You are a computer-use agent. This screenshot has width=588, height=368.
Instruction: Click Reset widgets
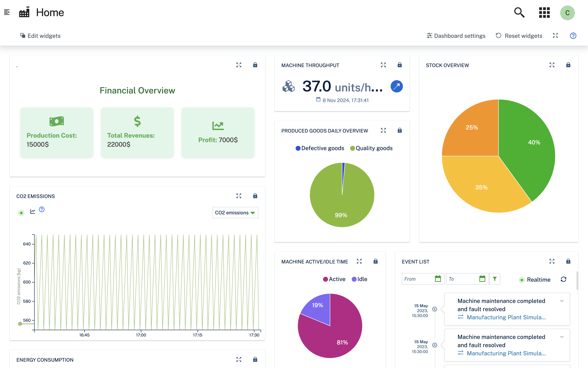519,36
